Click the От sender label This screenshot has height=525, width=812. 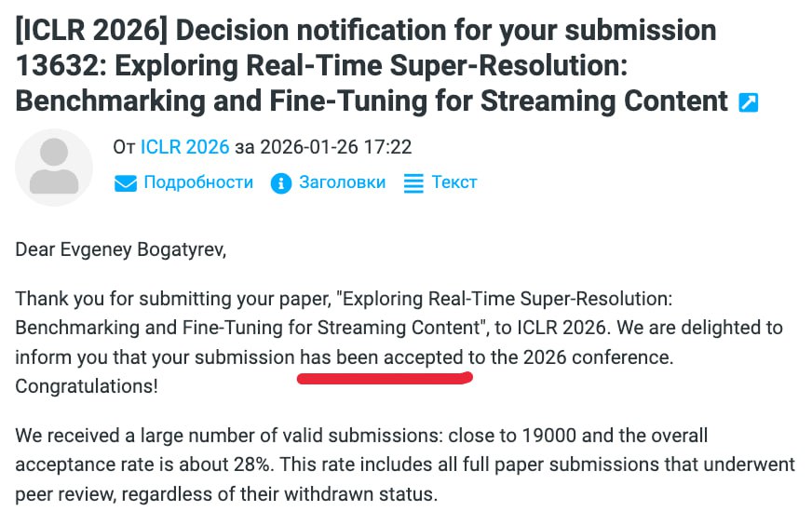click(x=124, y=147)
